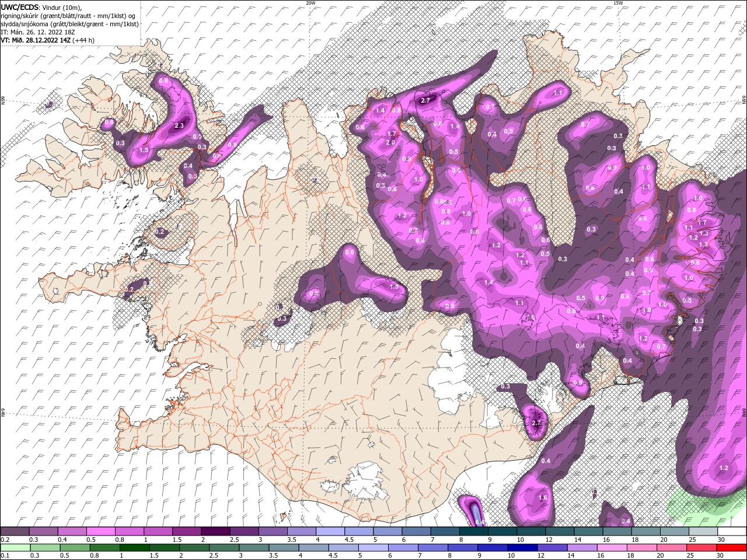
Task: Click the 15W longitude label at the top edge
Action: tap(618, 3)
